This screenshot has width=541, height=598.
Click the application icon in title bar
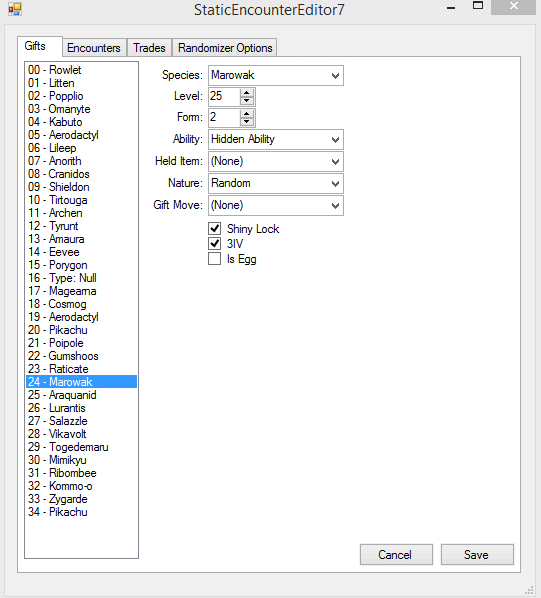(x=15, y=9)
